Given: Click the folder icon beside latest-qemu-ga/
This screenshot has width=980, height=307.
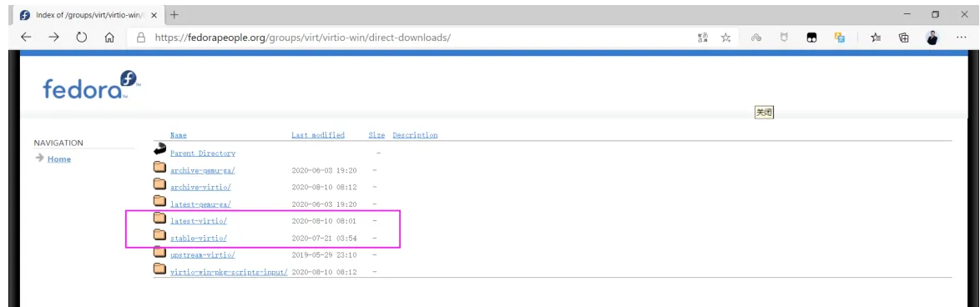Looking at the screenshot, I should (160, 201).
